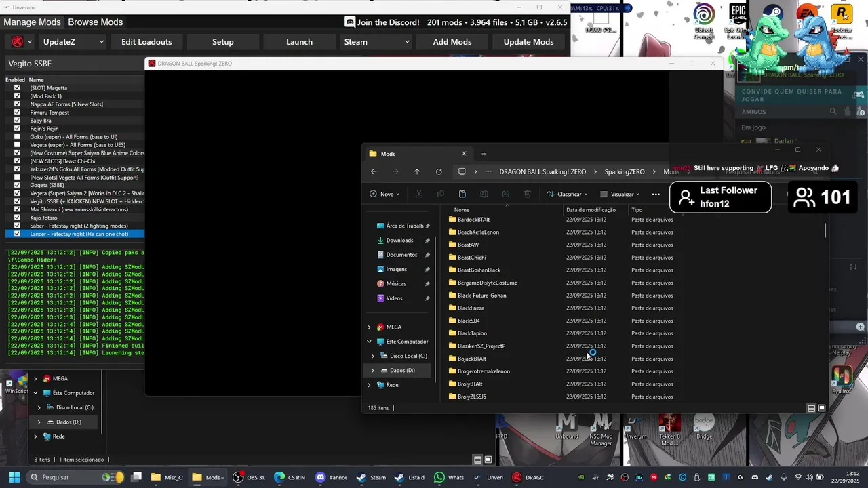Viewport: 868px width, 488px height.
Task: Select the BrolyBTAlt folder row
Action: coord(560,384)
